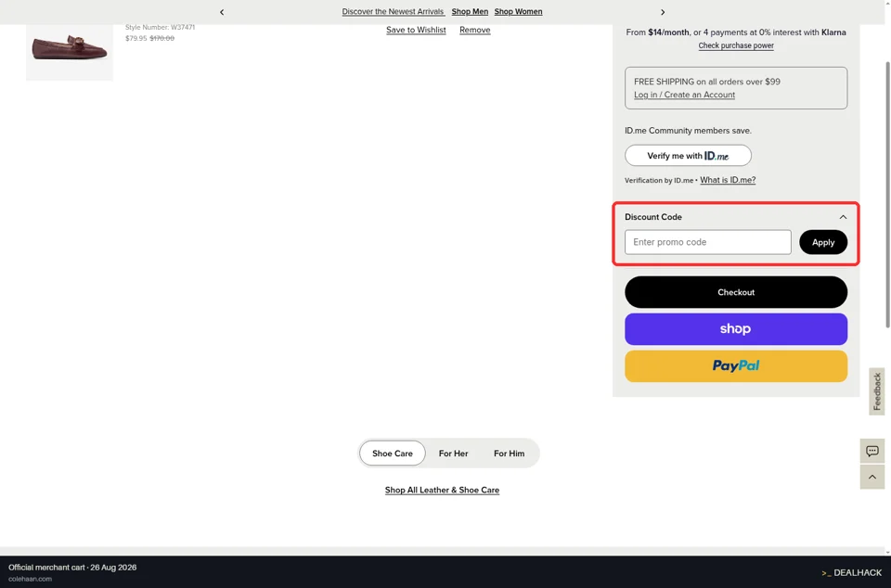Click the $79.95 sale price
Screen dimensions: 891x588
point(136,39)
